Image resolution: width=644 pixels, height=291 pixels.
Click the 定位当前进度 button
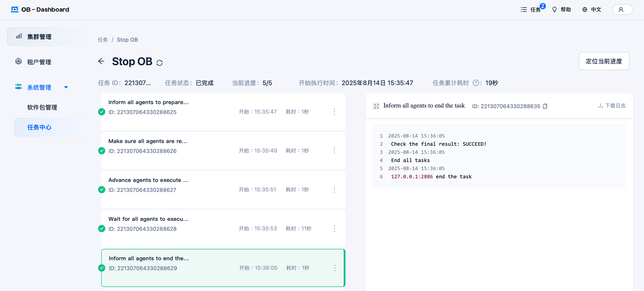(604, 61)
